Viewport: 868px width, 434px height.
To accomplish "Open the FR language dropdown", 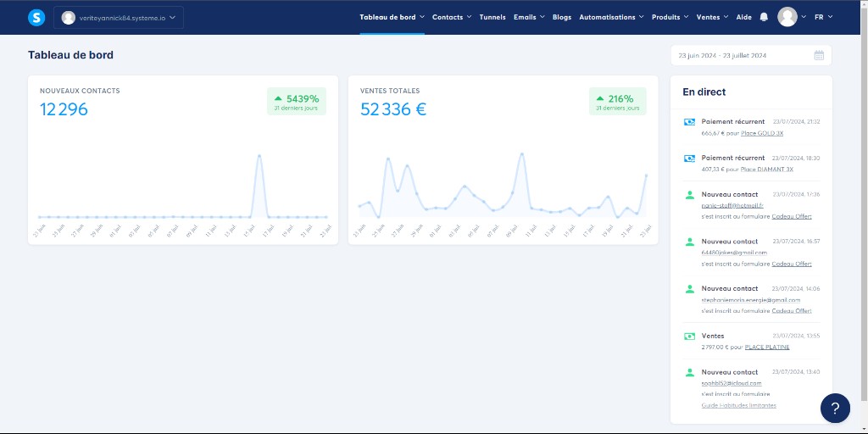I will (x=823, y=17).
